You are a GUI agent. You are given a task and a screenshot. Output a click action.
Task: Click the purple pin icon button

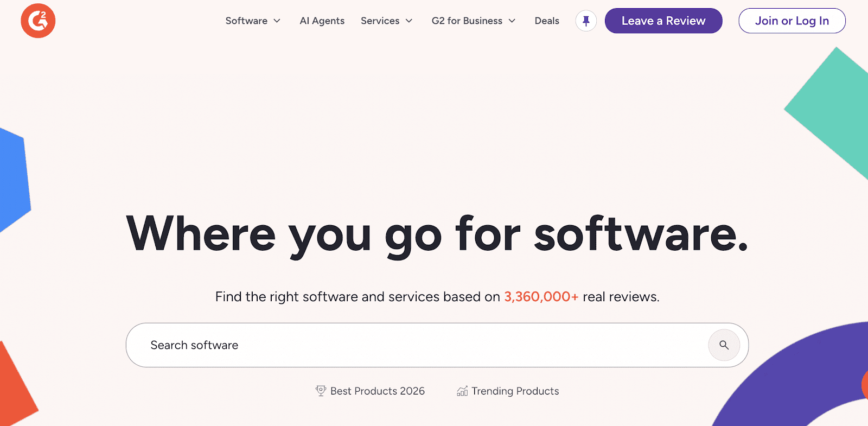pyautogui.click(x=586, y=21)
